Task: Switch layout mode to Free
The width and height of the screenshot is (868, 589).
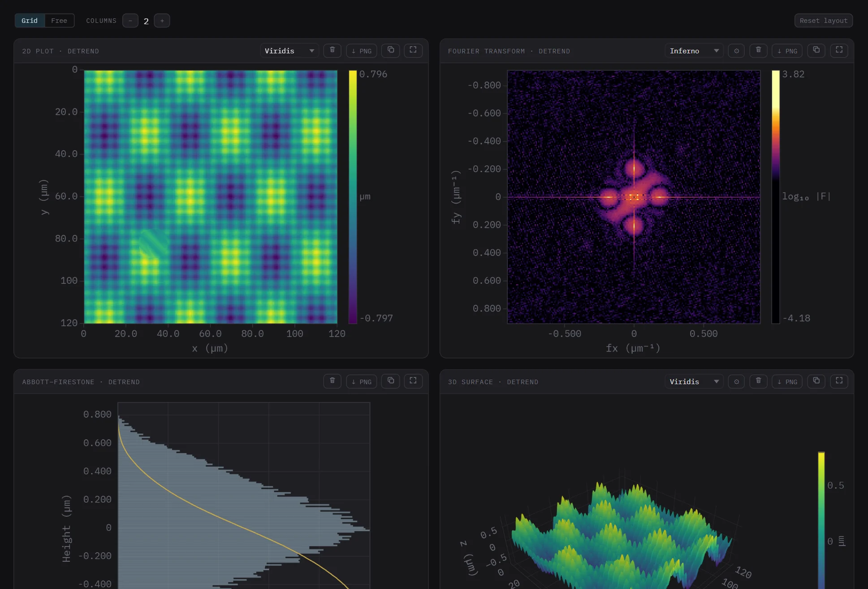Action: coord(59,21)
